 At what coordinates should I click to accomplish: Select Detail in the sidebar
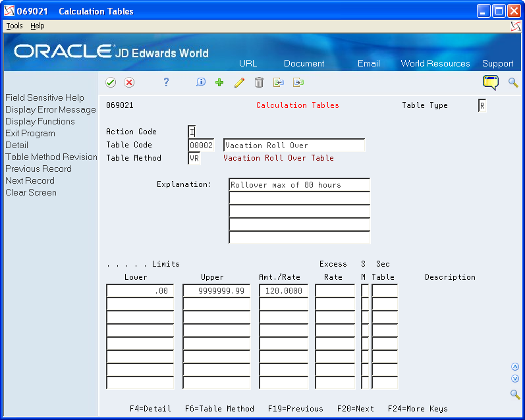16,145
